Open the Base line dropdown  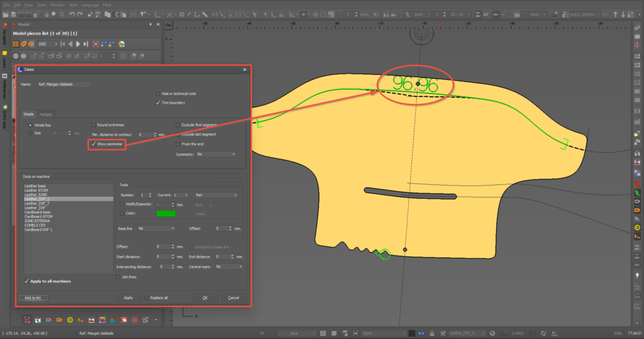tap(156, 228)
